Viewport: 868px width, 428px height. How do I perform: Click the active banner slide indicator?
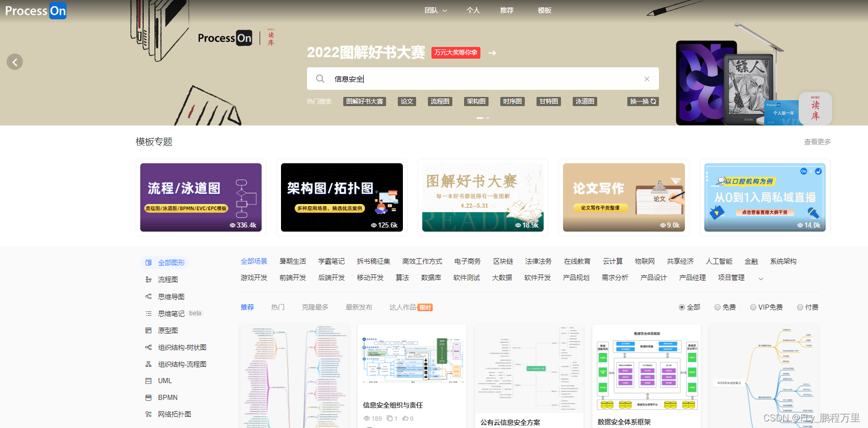(480, 118)
